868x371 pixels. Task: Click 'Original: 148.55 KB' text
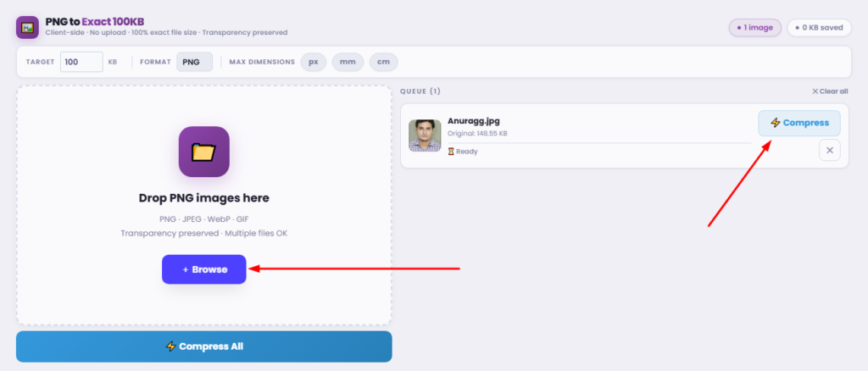point(477,134)
